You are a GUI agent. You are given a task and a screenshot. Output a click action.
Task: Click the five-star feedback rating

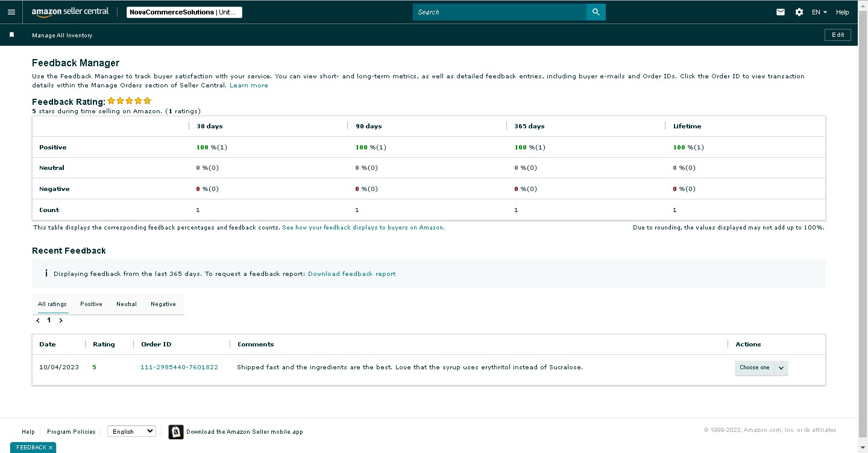(129, 101)
